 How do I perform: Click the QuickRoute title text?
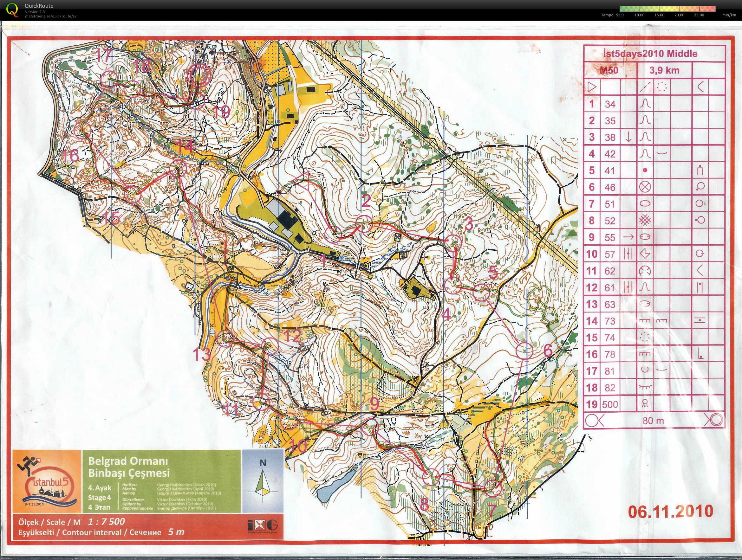coord(39,6)
